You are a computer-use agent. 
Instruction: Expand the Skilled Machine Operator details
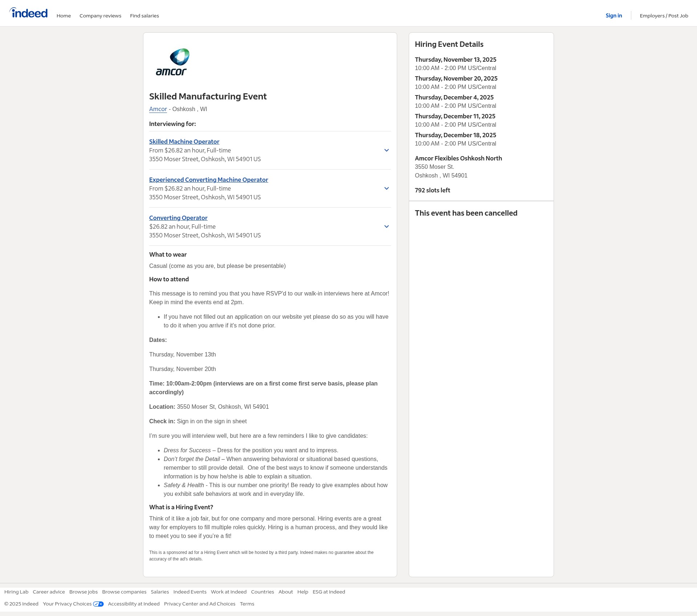click(387, 150)
